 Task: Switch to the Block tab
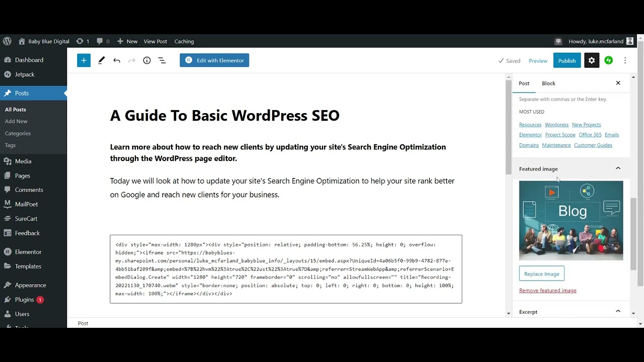(548, 83)
